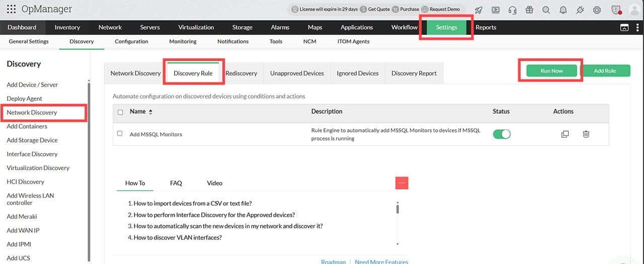This screenshot has width=644, height=264.
Task: Open General Settings submenu
Action: 29,41
